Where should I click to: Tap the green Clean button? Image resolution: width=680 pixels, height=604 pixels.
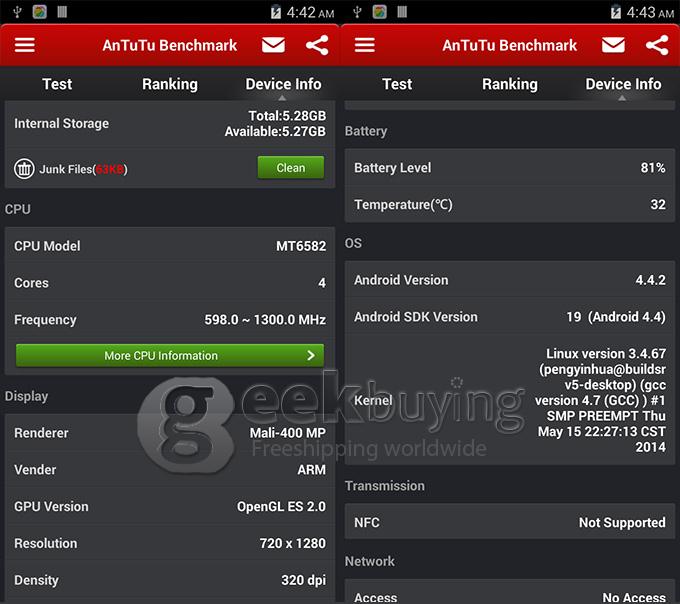(x=291, y=167)
